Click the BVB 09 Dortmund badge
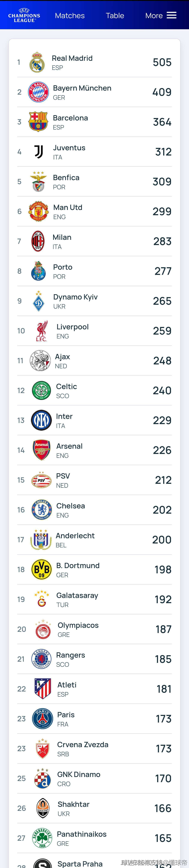The width and height of the screenshot is (189, 868). click(x=41, y=569)
